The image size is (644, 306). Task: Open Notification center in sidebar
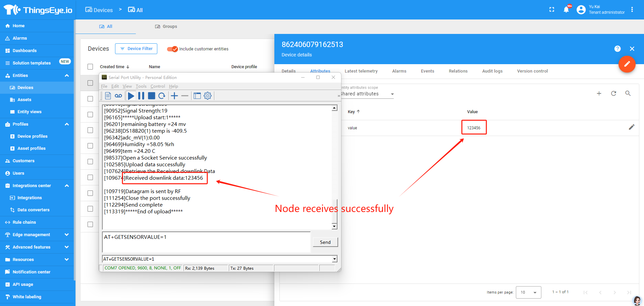[x=37, y=272]
